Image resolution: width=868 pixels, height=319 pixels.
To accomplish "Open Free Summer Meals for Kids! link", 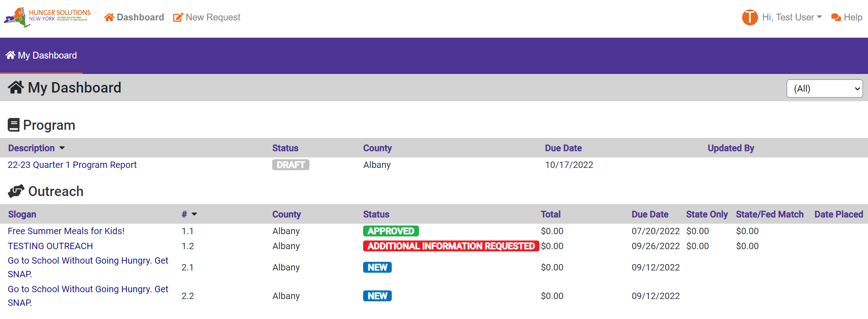I will (x=66, y=231).
